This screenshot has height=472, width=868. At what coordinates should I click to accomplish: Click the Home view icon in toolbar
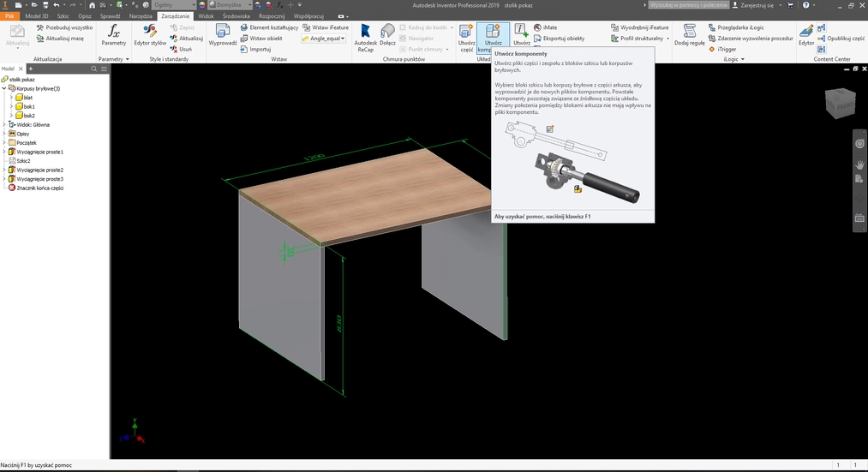point(92,5)
